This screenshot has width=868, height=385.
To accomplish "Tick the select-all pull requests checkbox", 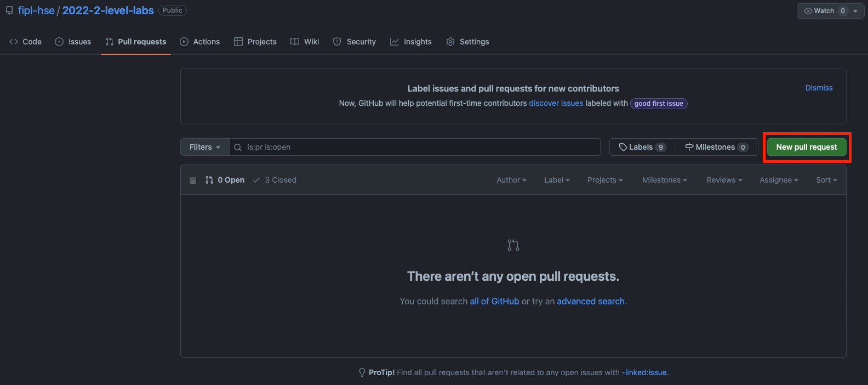I will point(193,180).
